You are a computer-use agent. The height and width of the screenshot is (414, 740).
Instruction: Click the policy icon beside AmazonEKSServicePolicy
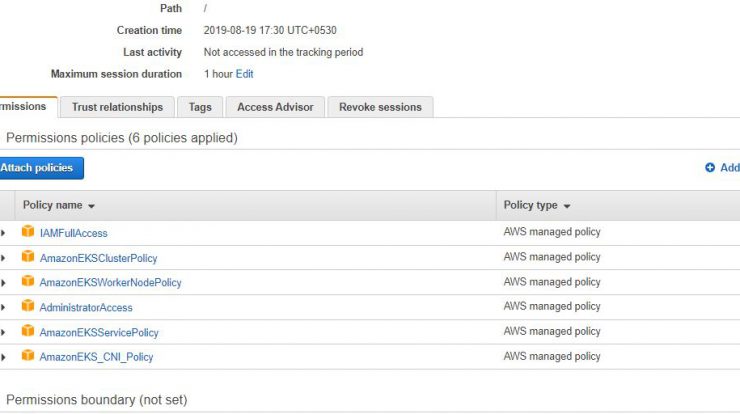(x=28, y=330)
